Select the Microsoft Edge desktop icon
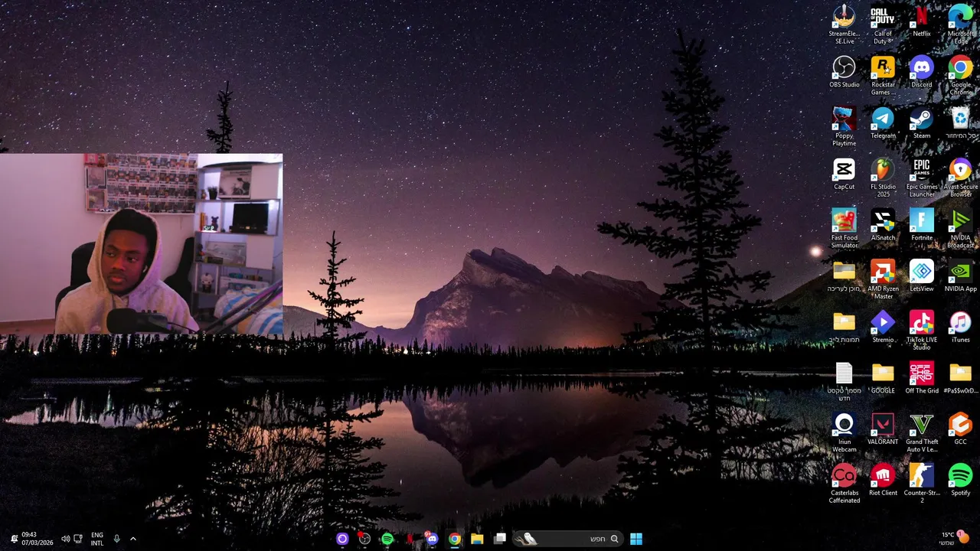980x551 pixels. (x=961, y=24)
